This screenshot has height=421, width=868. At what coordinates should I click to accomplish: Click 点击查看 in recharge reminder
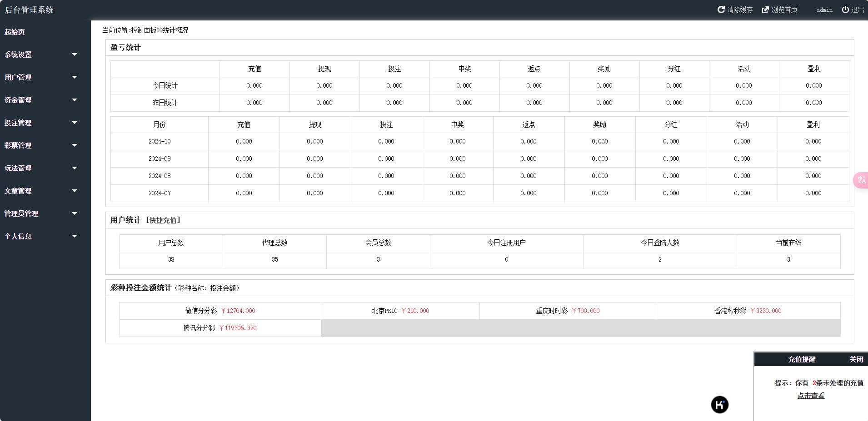(811, 396)
